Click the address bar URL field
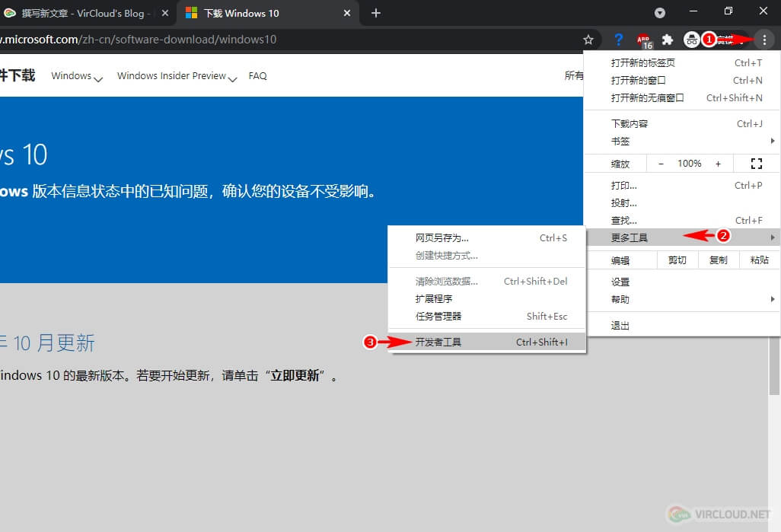 coord(288,40)
